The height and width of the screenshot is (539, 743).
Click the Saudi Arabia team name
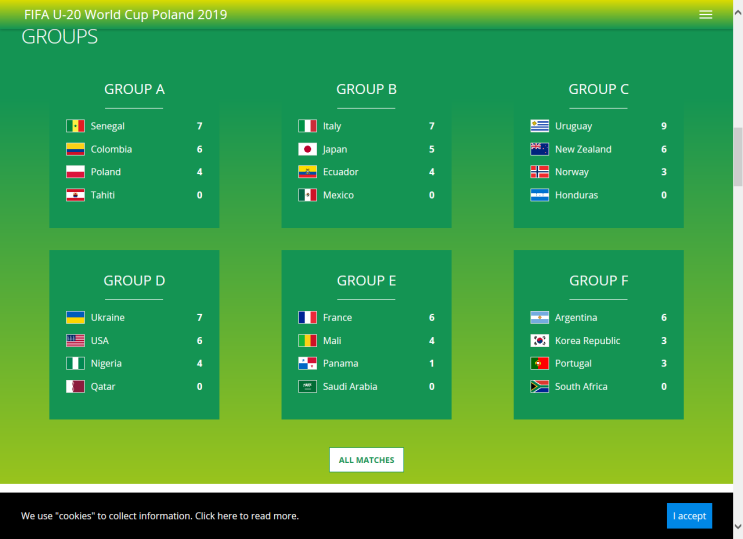350,387
